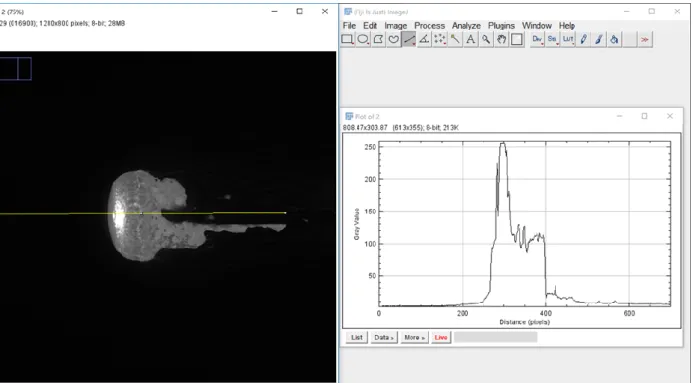Select the Magnifying glass tool
693x383 pixels.
click(x=486, y=39)
